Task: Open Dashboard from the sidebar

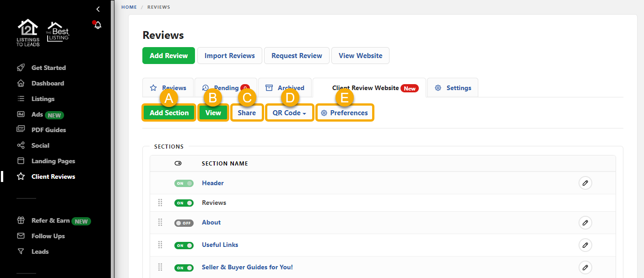Action: pyautogui.click(x=47, y=83)
